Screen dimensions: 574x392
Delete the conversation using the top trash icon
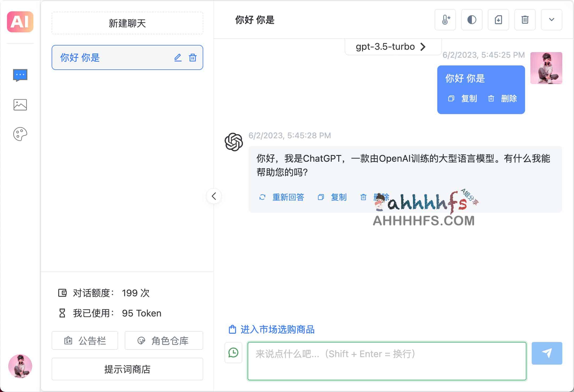click(525, 20)
